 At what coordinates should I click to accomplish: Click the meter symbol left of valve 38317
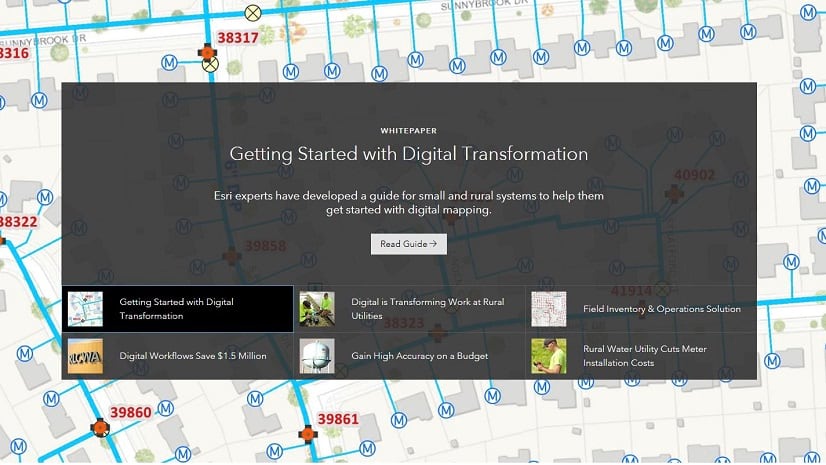point(169,63)
